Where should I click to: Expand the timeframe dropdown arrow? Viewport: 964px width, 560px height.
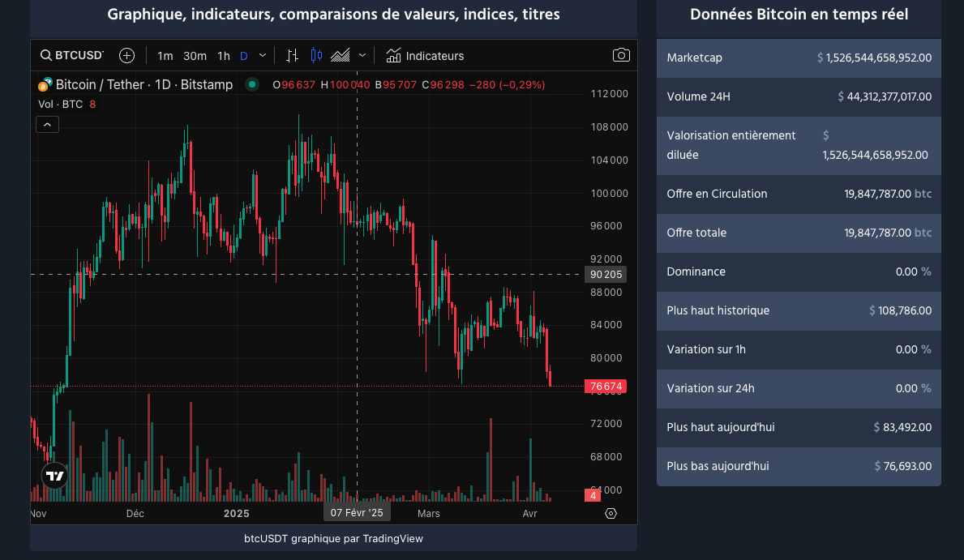(263, 55)
